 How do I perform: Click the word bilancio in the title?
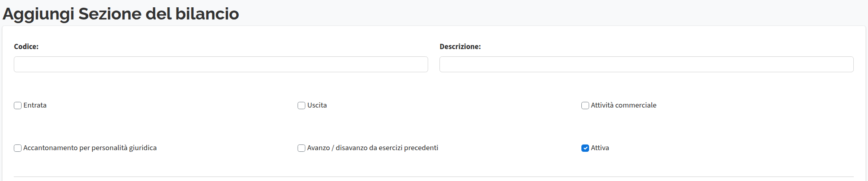[207, 14]
